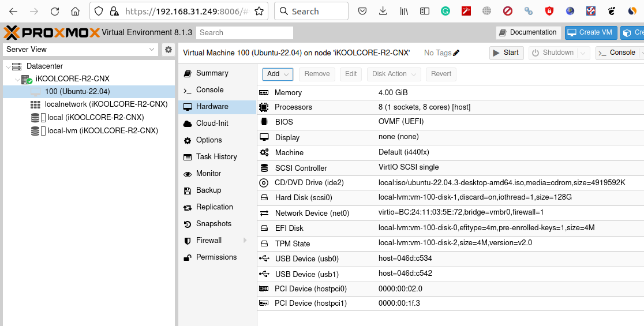Open browser downloads arrow icon
644x326 pixels.
383,12
